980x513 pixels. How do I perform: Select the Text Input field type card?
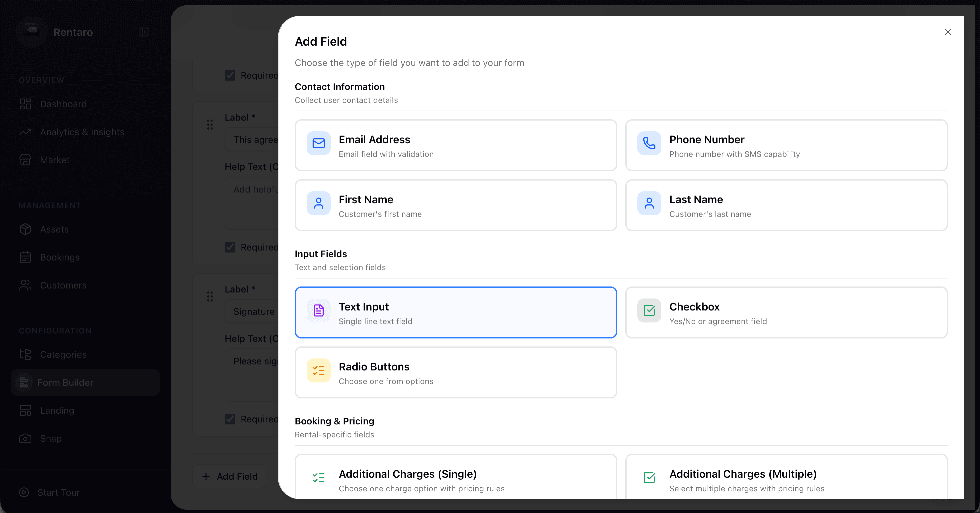(455, 312)
